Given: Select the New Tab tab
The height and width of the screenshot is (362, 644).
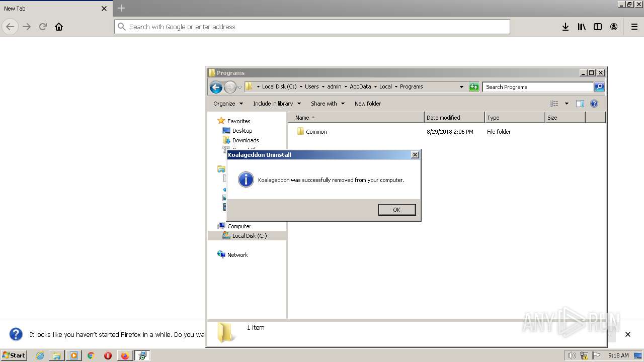Looking at the screenshot, I should [x=55, y=9].
